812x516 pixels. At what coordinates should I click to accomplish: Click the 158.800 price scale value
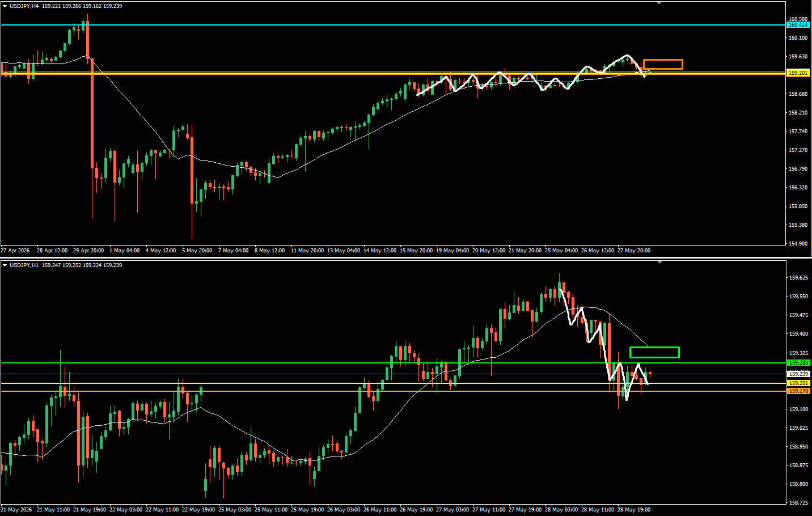click(798, 484)
